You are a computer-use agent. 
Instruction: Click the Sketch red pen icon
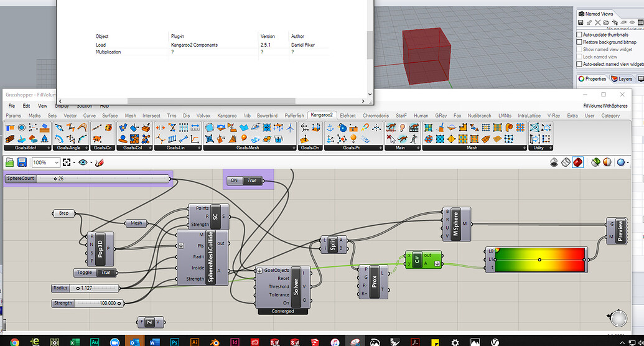pos(99,162)
